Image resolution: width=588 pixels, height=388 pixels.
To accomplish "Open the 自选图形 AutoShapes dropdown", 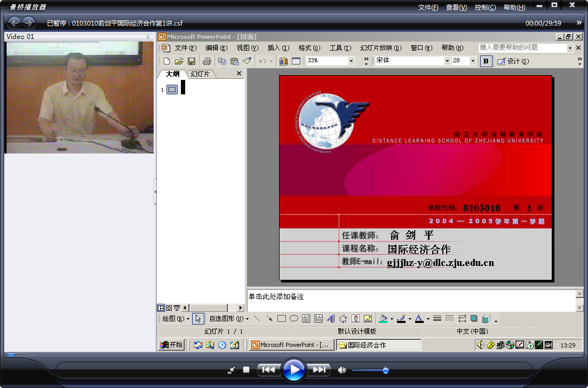I will pyautogui.click(x=229, y=319).
